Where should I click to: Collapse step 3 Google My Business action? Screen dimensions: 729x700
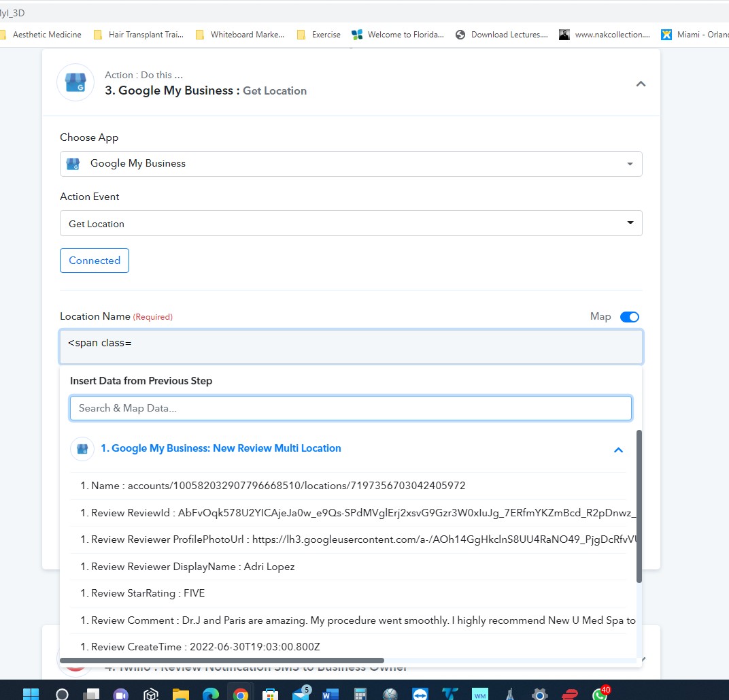pos(641,84)
